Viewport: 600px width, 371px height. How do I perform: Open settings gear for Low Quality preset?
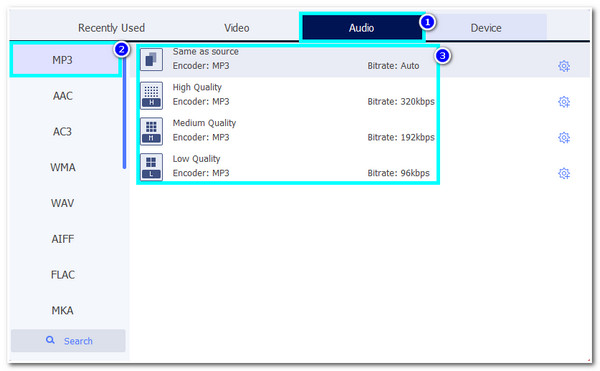point(564,173)
